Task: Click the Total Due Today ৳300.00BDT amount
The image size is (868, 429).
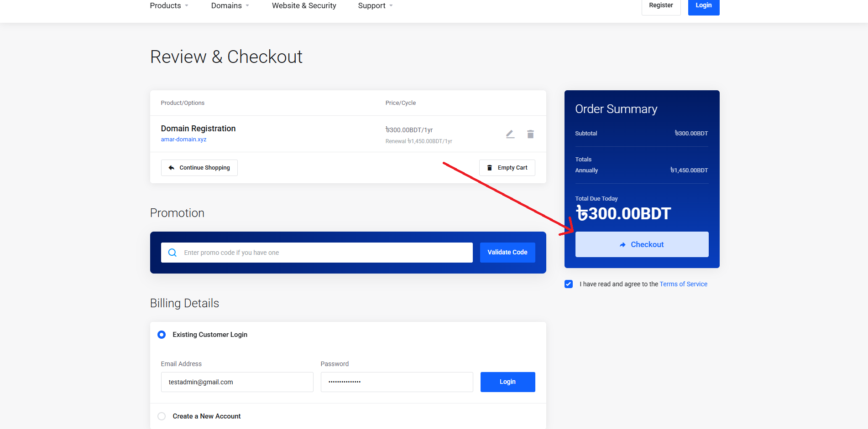Action: pyautogui.click(x=623, y=213)
